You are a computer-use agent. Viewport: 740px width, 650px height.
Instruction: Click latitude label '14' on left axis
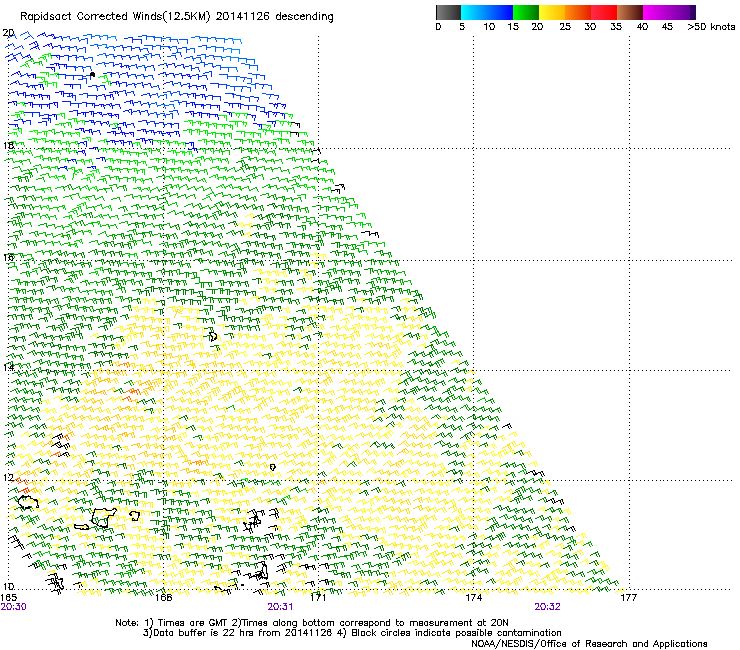[x=8, y=367]
